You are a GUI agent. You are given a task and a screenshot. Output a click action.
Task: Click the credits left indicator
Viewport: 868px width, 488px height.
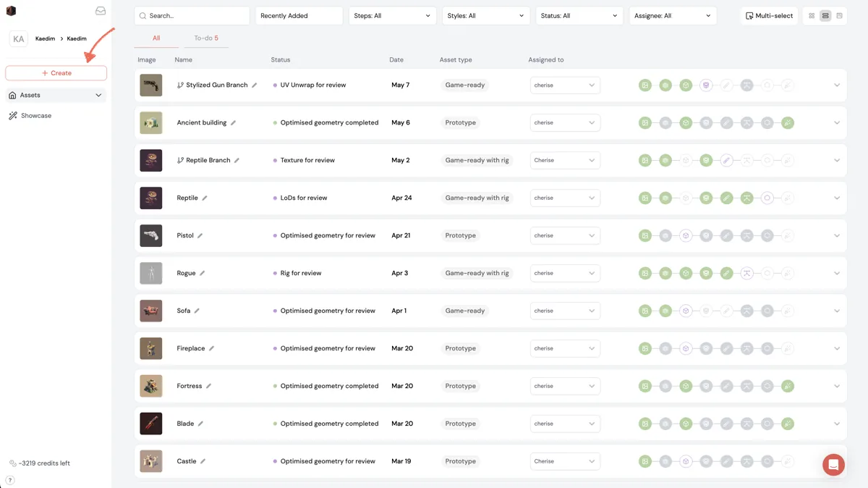point(40,463)
